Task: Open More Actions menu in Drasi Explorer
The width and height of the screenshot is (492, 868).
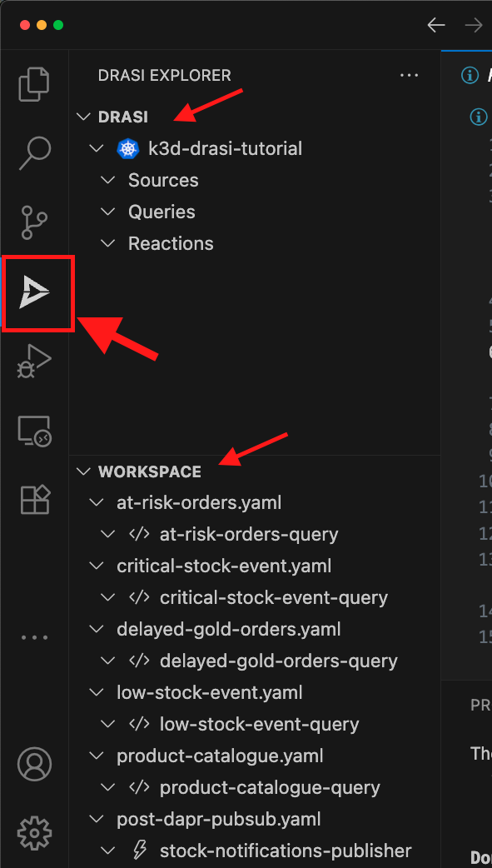Action: 409,75
